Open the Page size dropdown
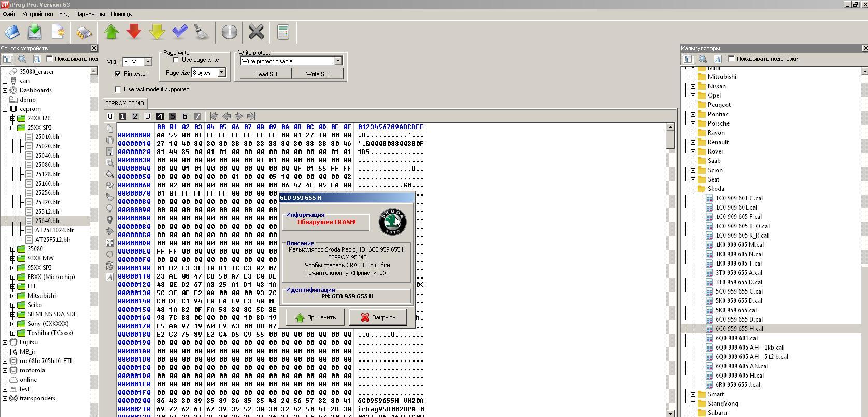Viewport: 868px width, 417px height. tap(221, 73)
